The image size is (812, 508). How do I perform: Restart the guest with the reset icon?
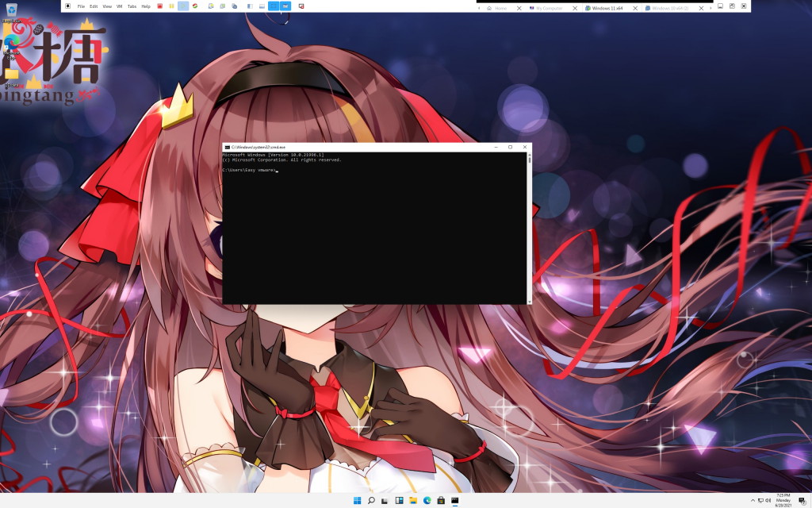coord(195,6)
